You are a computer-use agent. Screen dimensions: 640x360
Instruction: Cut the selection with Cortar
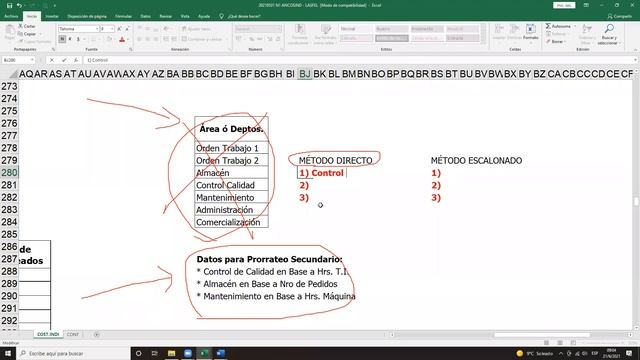pyautogui.click(x=27, y=26)
